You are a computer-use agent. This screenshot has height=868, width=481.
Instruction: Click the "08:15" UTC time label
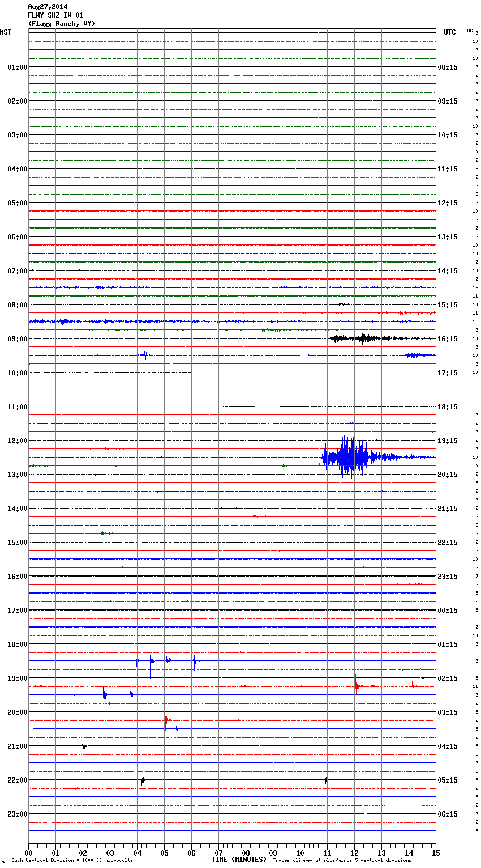448,67
